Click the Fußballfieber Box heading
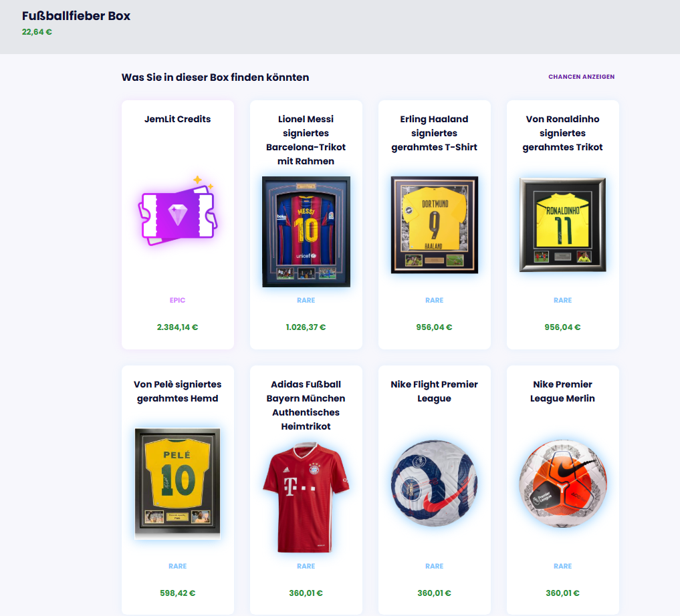This screenshot has height=616, width=680. pos(76,16)
